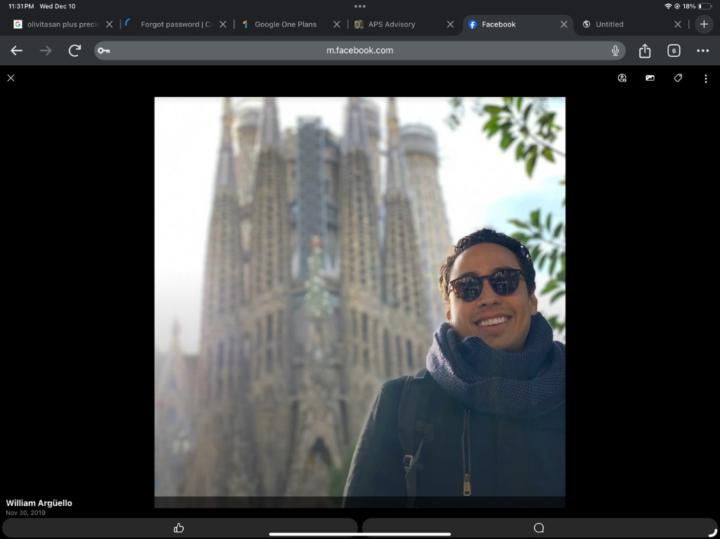
Task: Click the m.facebook.com address bar
Action: click(359, 51)
